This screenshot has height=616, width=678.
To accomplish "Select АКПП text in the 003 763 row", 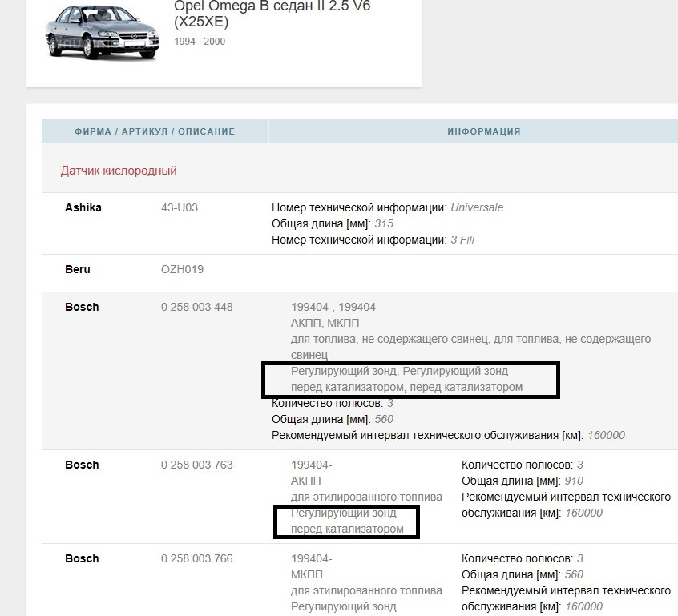I will (306, 481).
